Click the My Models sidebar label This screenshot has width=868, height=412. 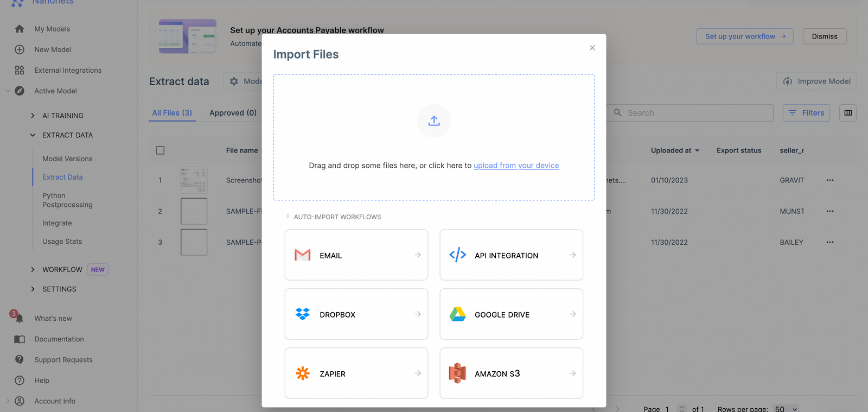point(52,29)
